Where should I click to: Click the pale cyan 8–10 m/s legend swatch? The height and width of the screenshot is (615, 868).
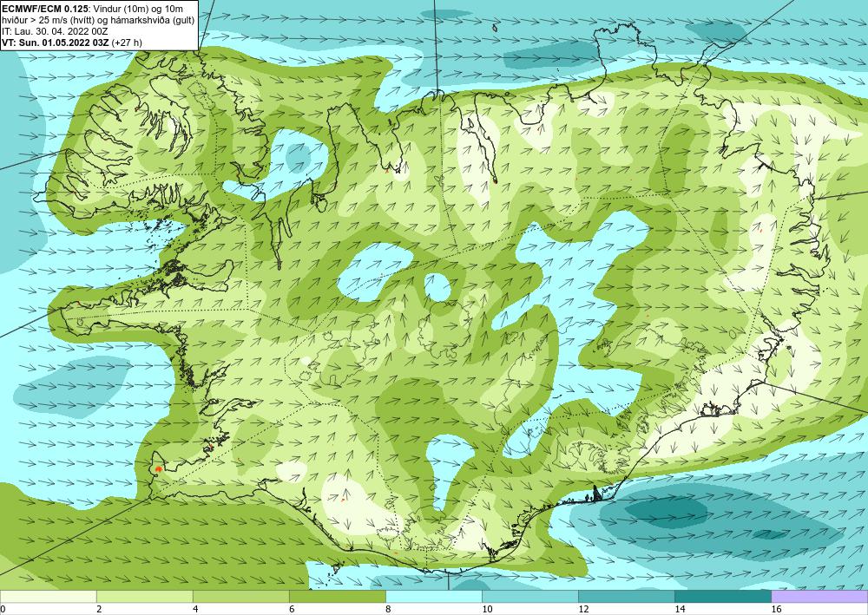pos(433,596)
